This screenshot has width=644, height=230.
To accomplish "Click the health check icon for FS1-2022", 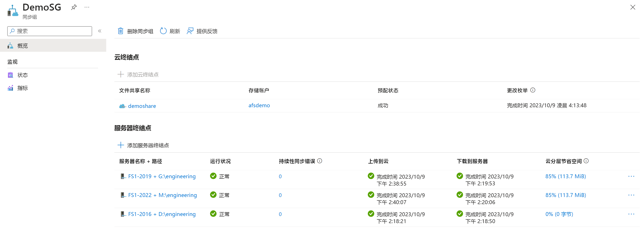I will [x=213, y=194].
